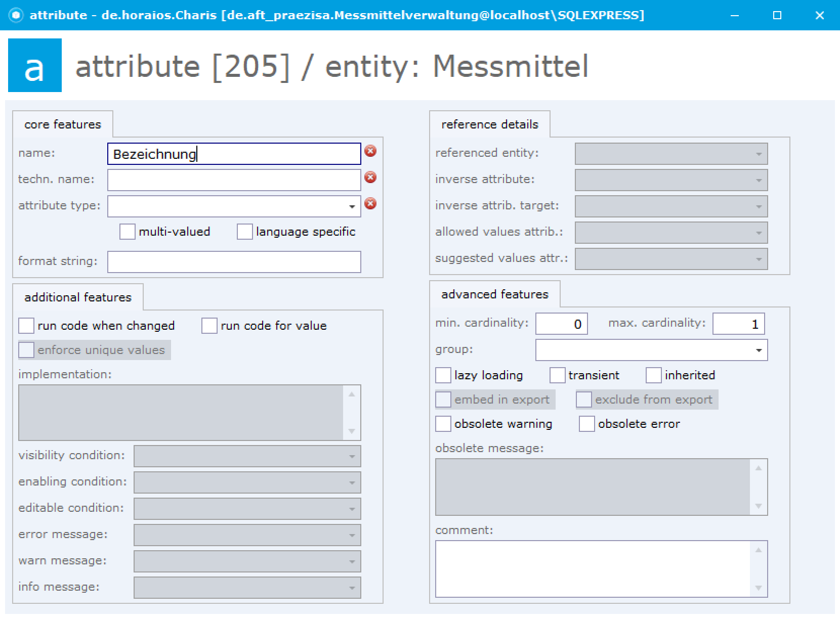Viewport: 840px width, 619px height.
Task: Click the red error icon beside name field
Action: click(370, 151)
